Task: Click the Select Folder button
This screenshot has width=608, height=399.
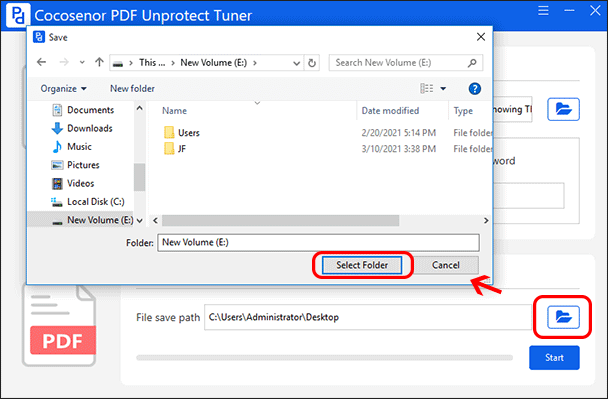Action: pyautogui.click(x=362, y=265)
